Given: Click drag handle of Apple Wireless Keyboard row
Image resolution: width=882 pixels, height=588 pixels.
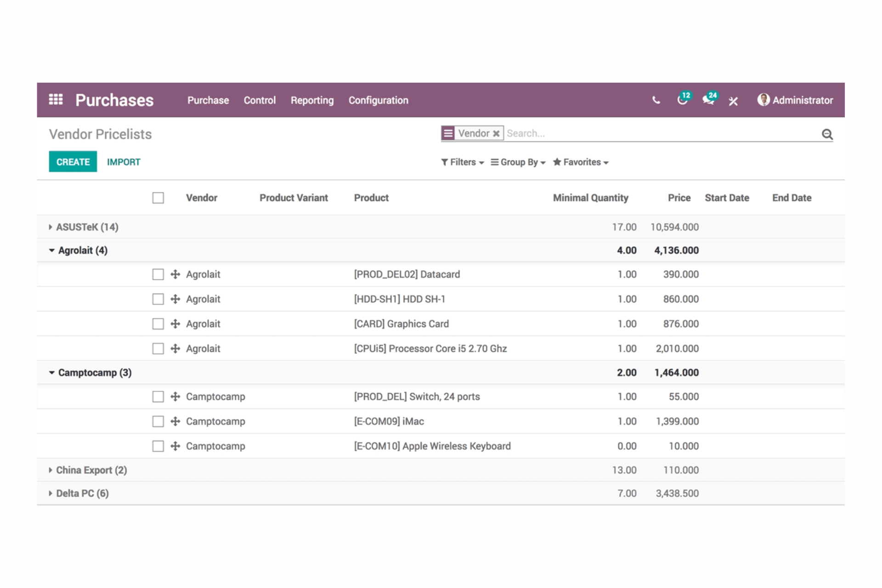Looking at the screenshot, I should tap(175, 446).
